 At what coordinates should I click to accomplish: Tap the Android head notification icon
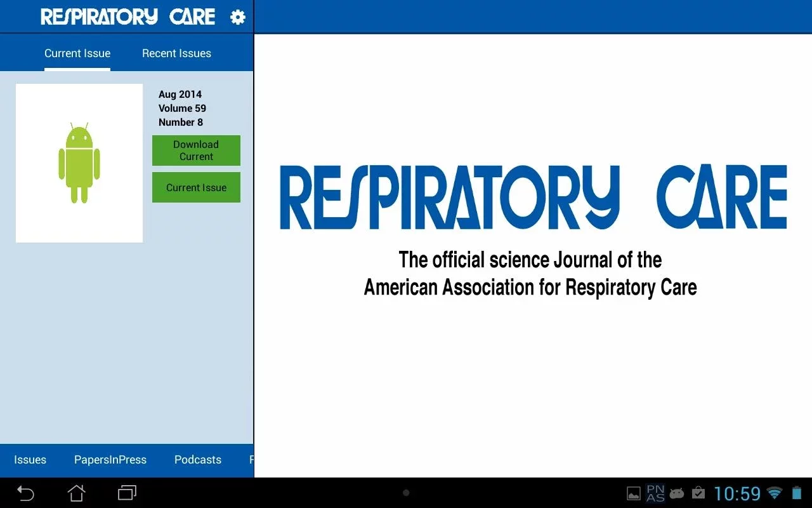(677, 493)
